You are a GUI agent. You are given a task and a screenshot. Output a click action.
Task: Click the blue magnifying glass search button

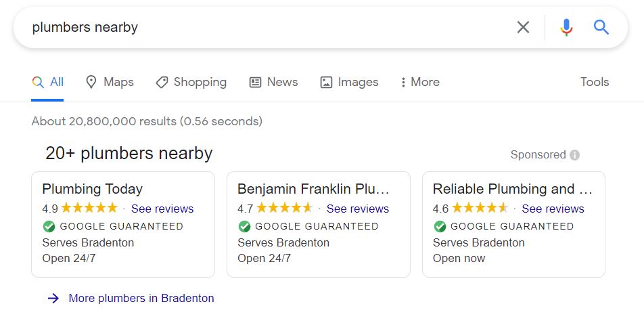click(601, 28)
